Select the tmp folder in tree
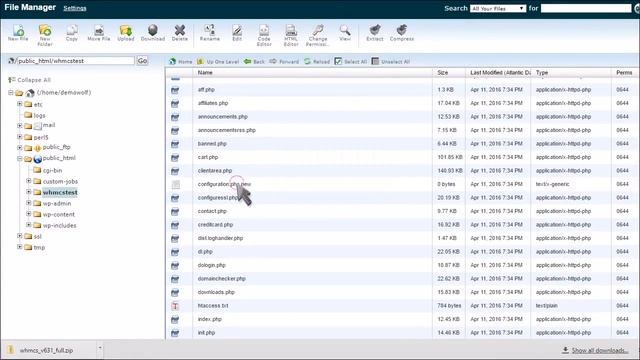 click(x=39, y=247)
